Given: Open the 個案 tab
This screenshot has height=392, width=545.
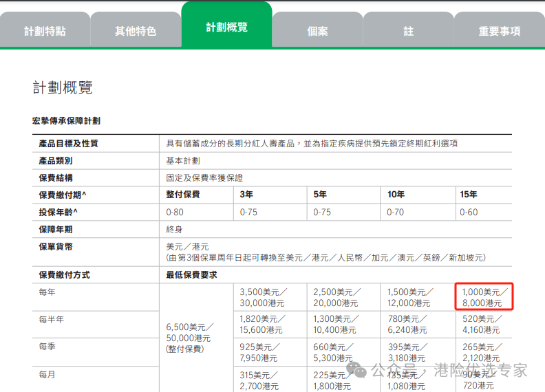Looking at the screenshot, I should coord(317,30).
